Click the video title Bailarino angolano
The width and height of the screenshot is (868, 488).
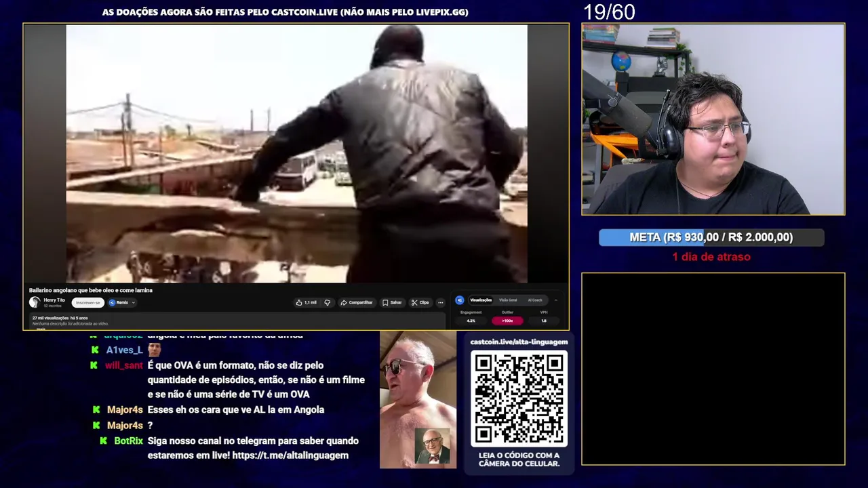point(91,290)
